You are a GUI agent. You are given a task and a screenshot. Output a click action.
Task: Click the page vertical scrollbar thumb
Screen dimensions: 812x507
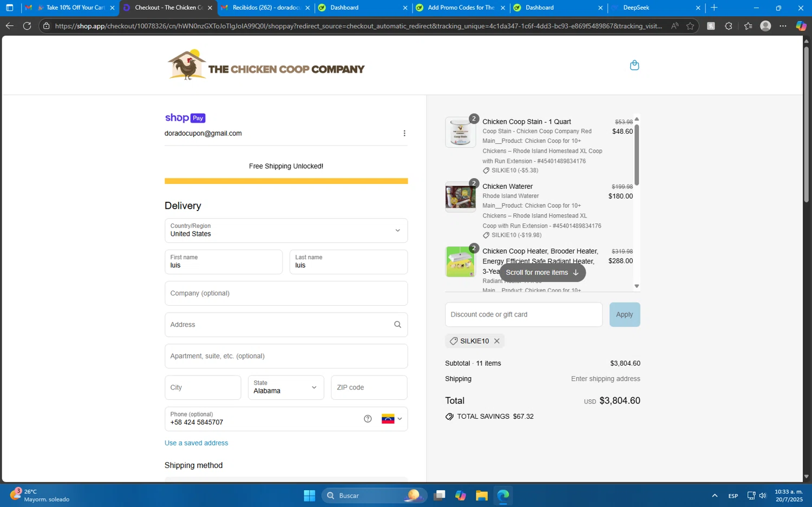pyautogui.click(x=806, y=124)
